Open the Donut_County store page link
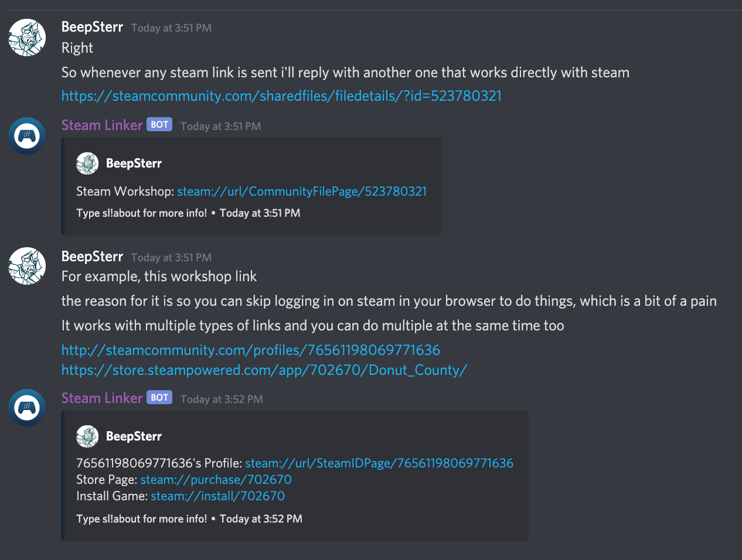 264,370
